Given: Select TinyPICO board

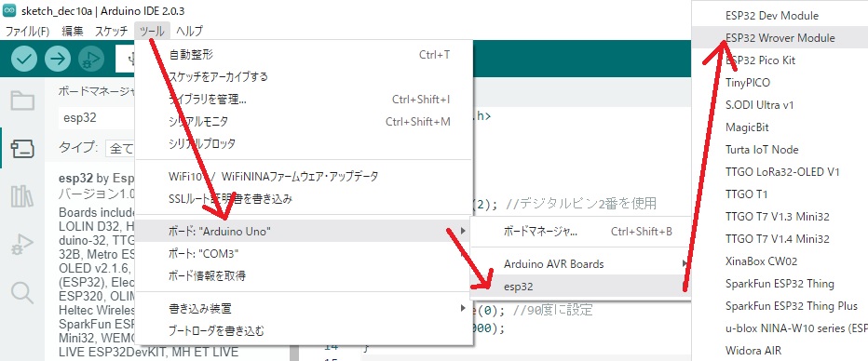Looking at the screenshot, I should pyautogui.click(x=780, y=83).
